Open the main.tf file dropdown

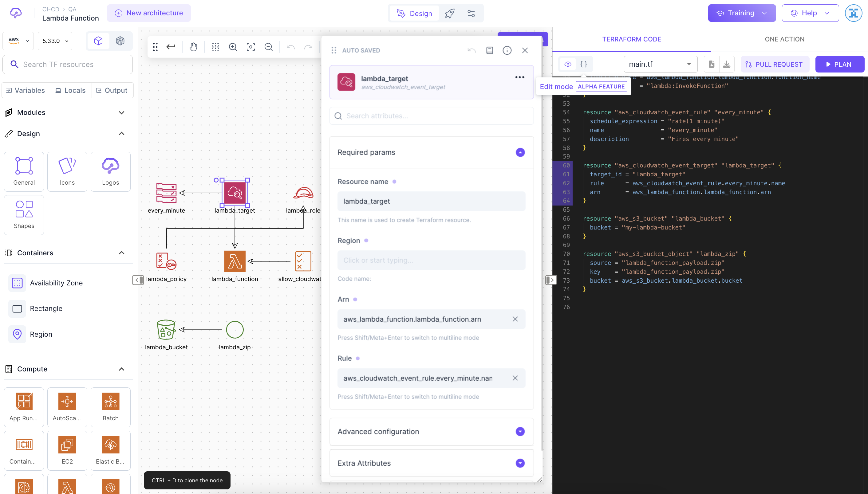click(x=660, y=64)
